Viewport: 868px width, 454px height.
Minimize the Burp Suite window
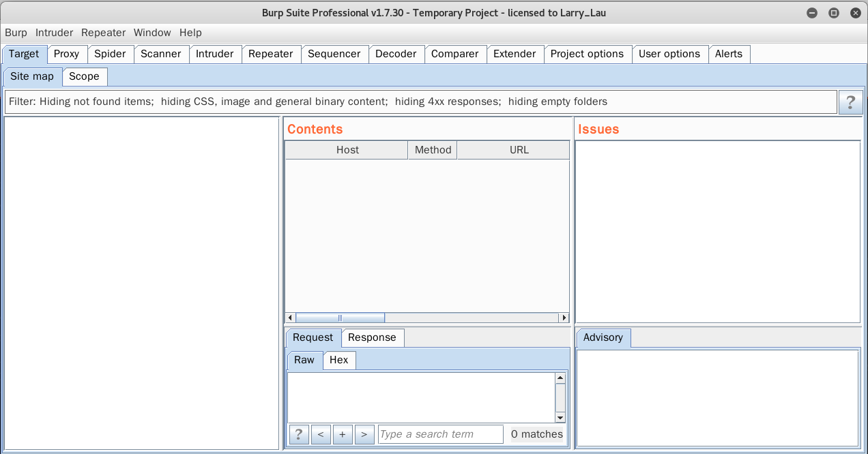coord(811,13)
